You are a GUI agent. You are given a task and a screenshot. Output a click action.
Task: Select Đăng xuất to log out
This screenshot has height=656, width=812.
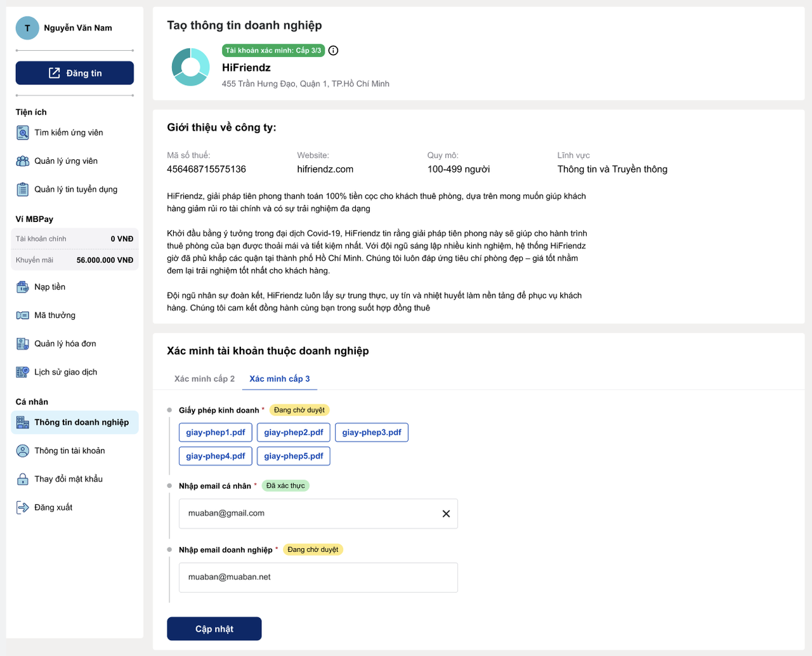[75, 508]
